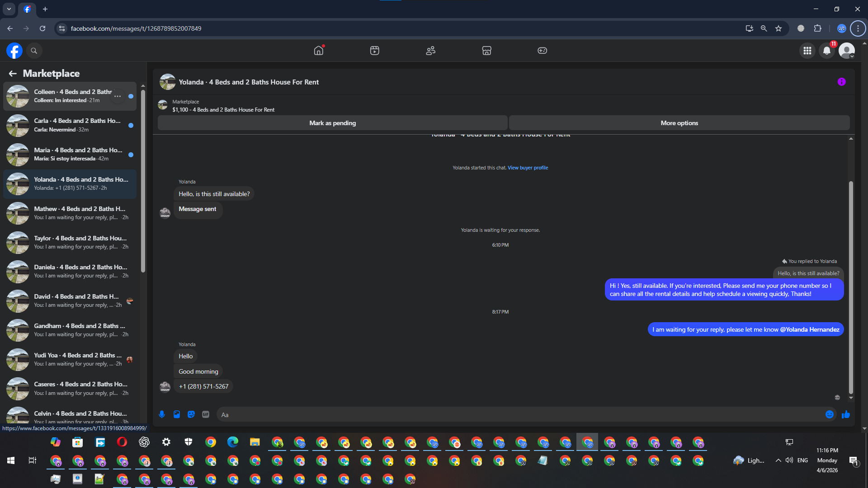
Task: Choose a GIF for the message
Action: (x=206, y=414)
